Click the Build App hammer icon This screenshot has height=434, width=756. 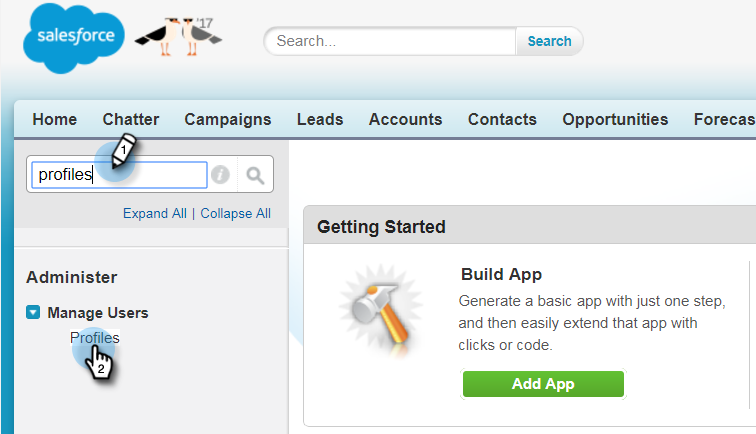[381, 311]
